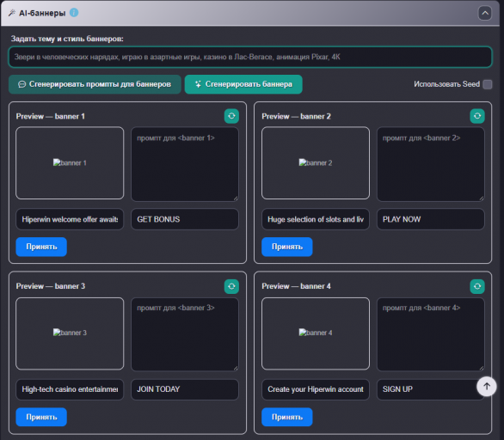Click the Create your Hiperwin account field
The image size is (504, 440).
(316, 389)
